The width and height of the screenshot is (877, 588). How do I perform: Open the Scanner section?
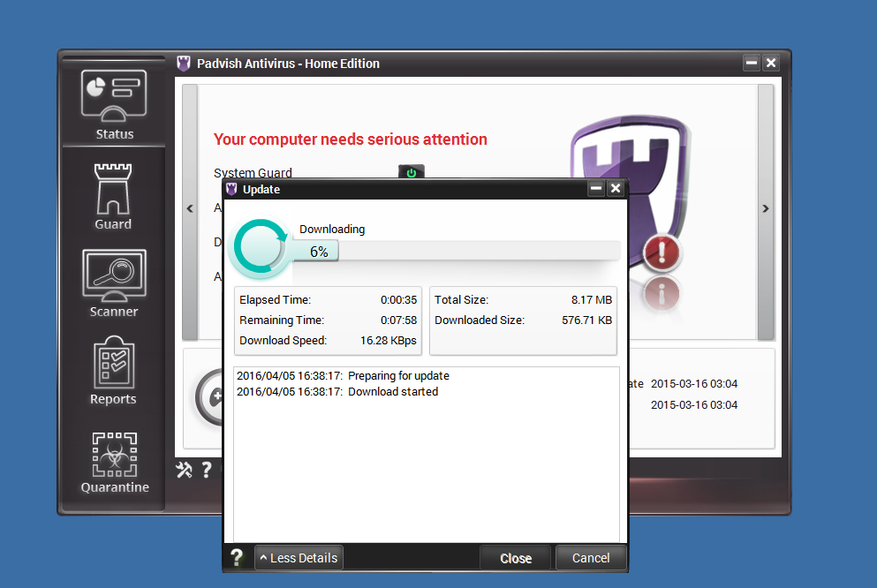coord(114,283)
